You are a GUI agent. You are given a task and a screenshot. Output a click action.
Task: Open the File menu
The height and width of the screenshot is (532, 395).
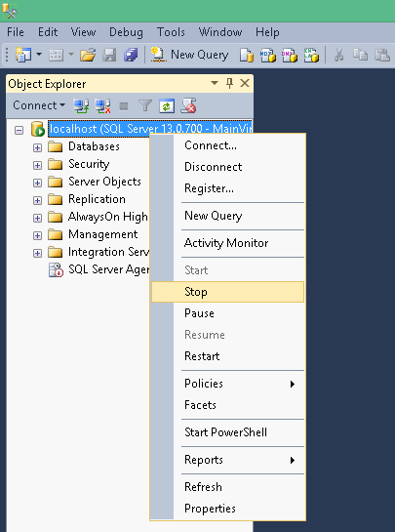[x=16, y=32]
